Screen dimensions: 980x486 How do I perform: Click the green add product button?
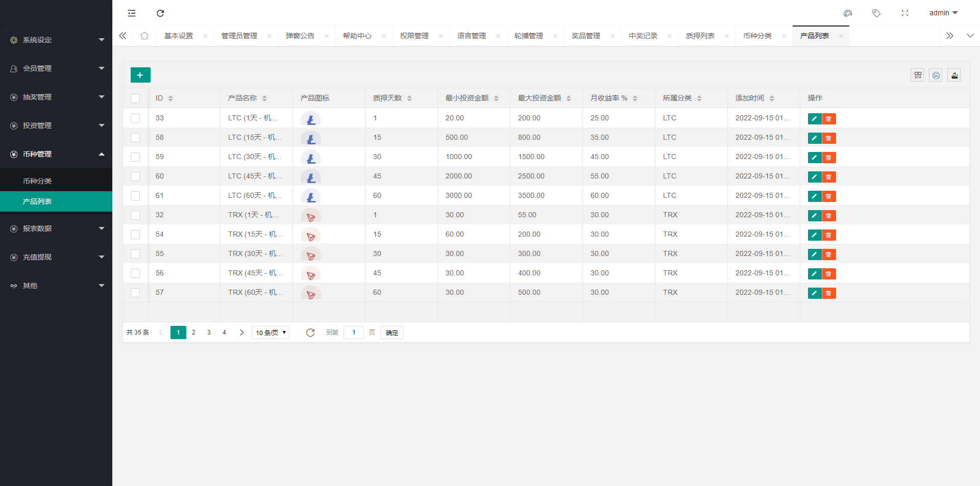click(x=140, y=74)
